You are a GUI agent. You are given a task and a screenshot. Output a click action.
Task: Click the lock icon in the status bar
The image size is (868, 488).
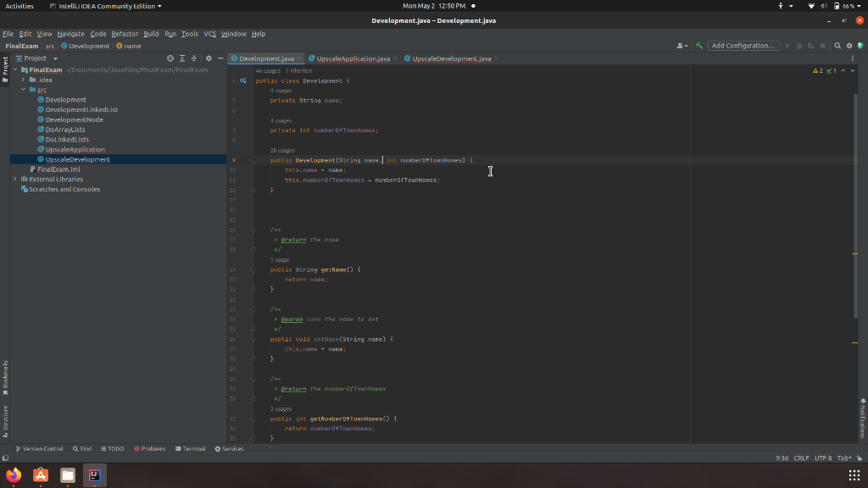pos(860,457)
